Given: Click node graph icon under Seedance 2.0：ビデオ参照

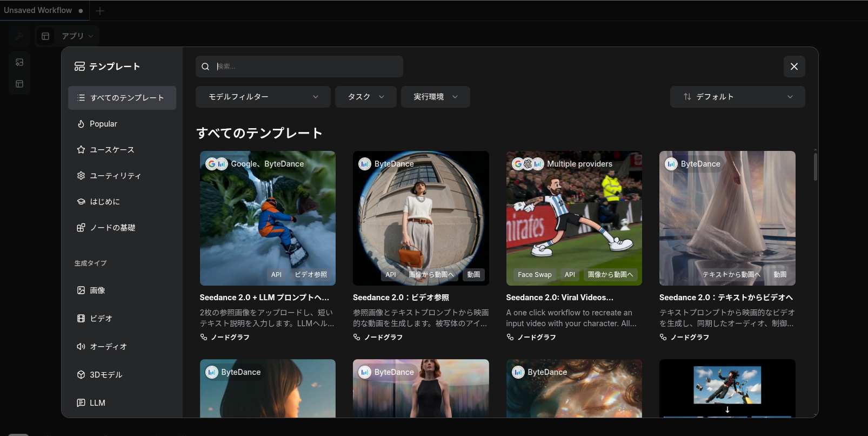Looking at the screenshot, I should (357, 337).
